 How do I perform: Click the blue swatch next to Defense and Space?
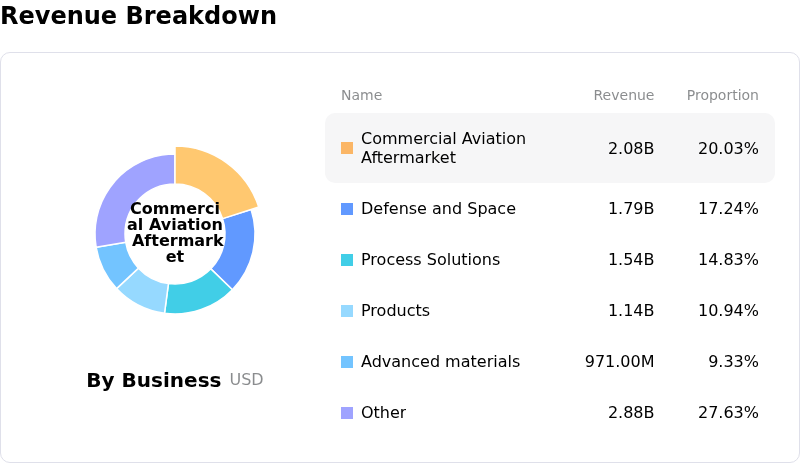coord(347,209)
